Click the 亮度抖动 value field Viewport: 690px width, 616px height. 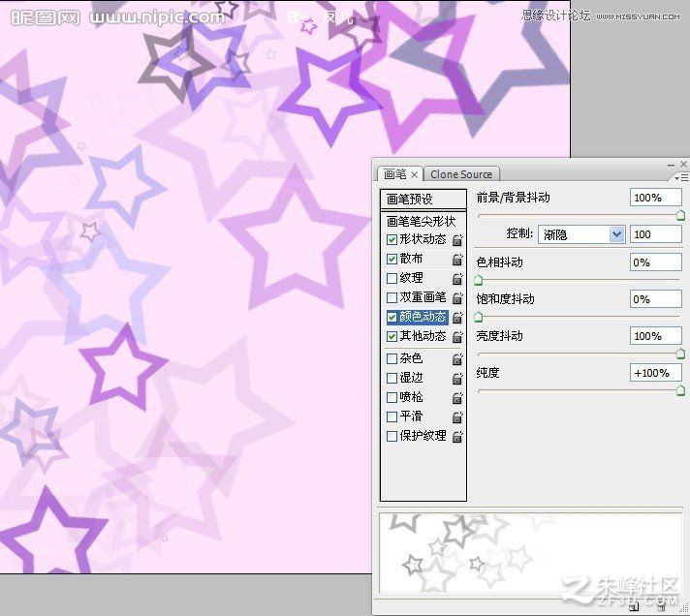pyautogui.click(x=656, y=336)
